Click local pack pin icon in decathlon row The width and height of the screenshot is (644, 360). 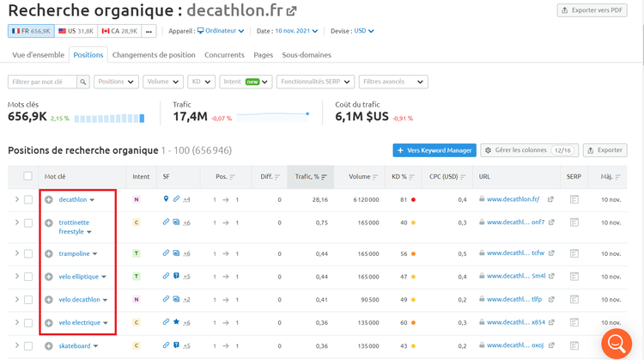(166, 199)
